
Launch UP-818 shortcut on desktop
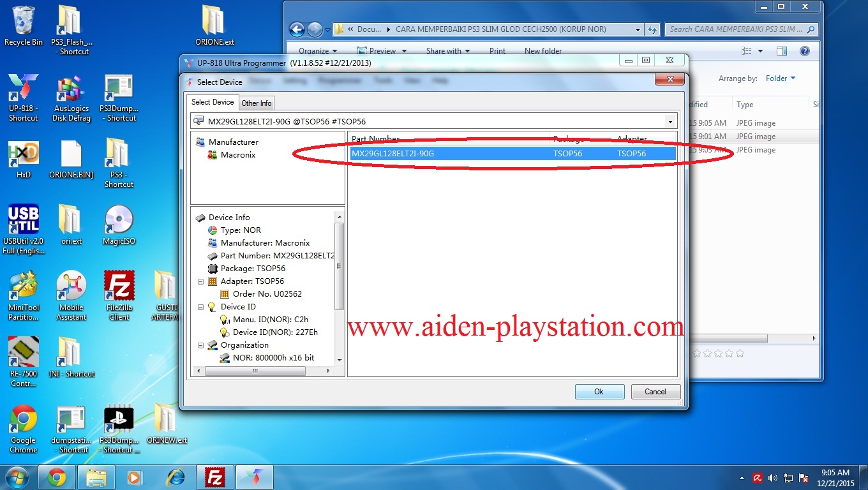[24, 98]
